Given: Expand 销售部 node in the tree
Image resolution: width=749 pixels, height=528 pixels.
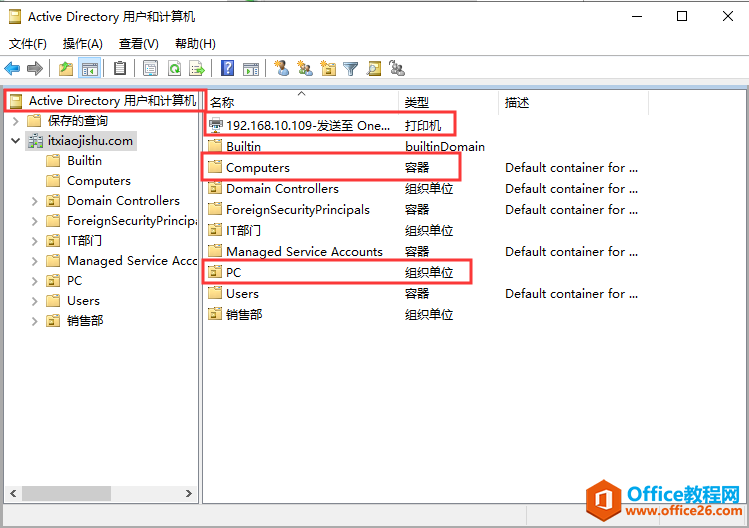Looking at the screenshot, I should tap(34, 321).
